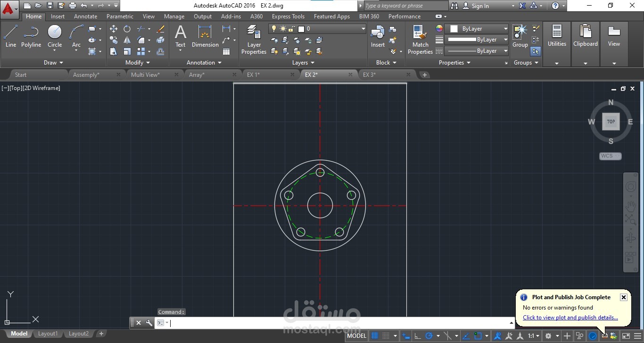Click the Move tool in Modify panel
Screen dimensions: 644x343
[x=114, y=29]
